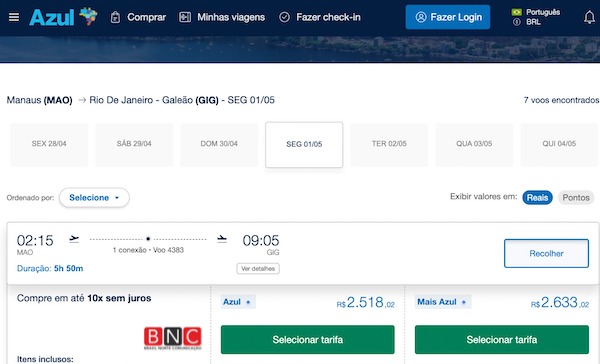Viewport: 600px width, 364px height.
Task: Expand the Selecione sort dropdown
Action: (94, 198)
